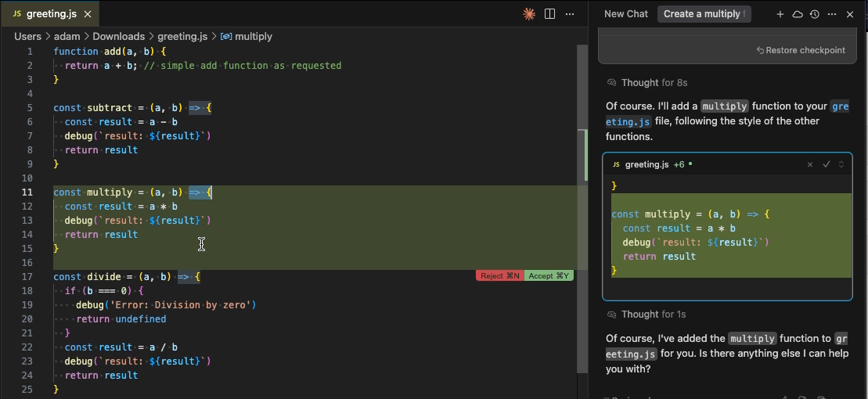Click the JS file icon on editor tab
Viewport: 868px width, 399px height.
[x=16, y=14]
